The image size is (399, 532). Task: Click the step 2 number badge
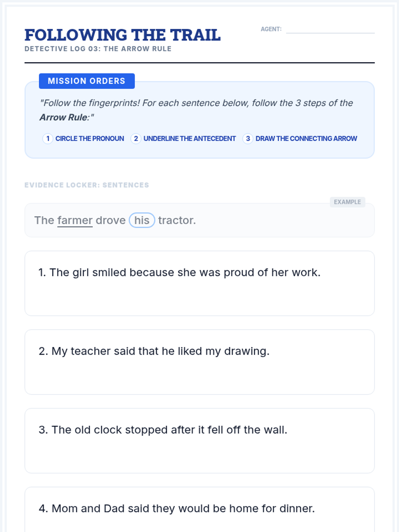click(136, 139)
